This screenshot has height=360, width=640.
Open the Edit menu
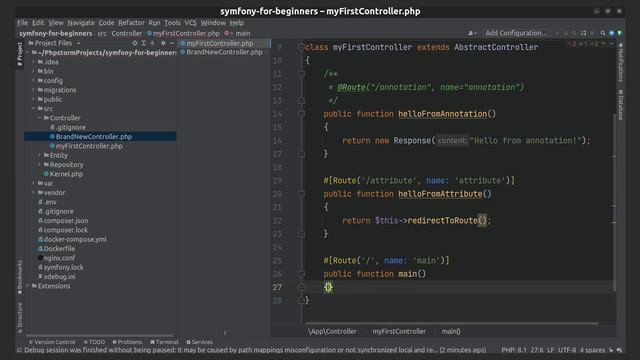38,23
